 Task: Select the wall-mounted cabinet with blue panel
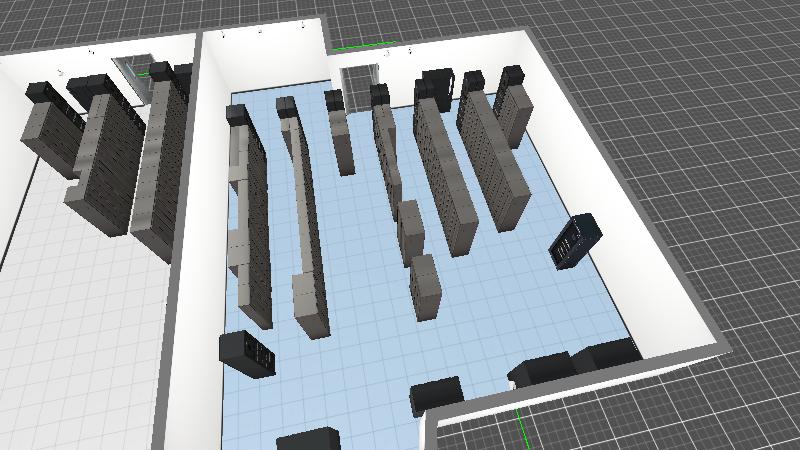pyautogui.click(x=574, y=240)
